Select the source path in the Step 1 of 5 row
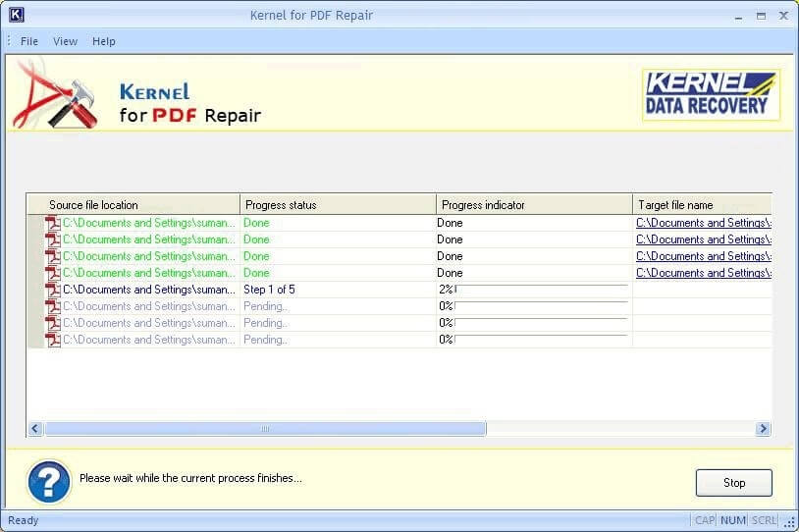Image resolution: width=799 pixels, height=532 pixels. [x=149, y=290]
